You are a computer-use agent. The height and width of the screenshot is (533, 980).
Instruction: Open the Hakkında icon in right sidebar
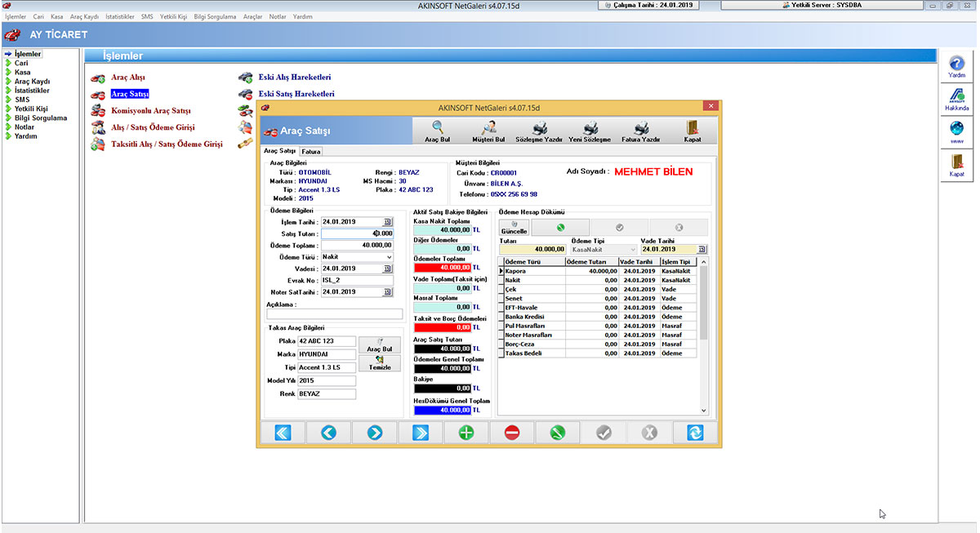(956, 99)
